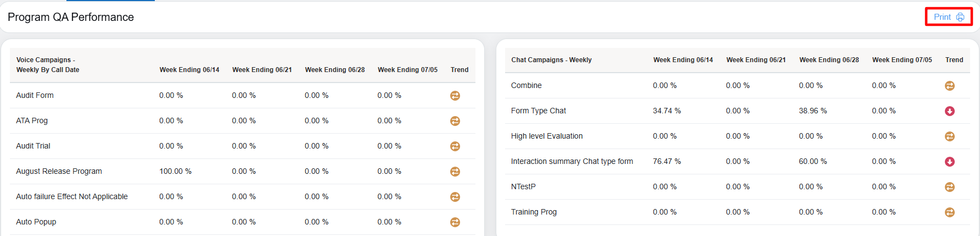Click August Release Program trend icon
980x236 pixels.
pos(455,172)
